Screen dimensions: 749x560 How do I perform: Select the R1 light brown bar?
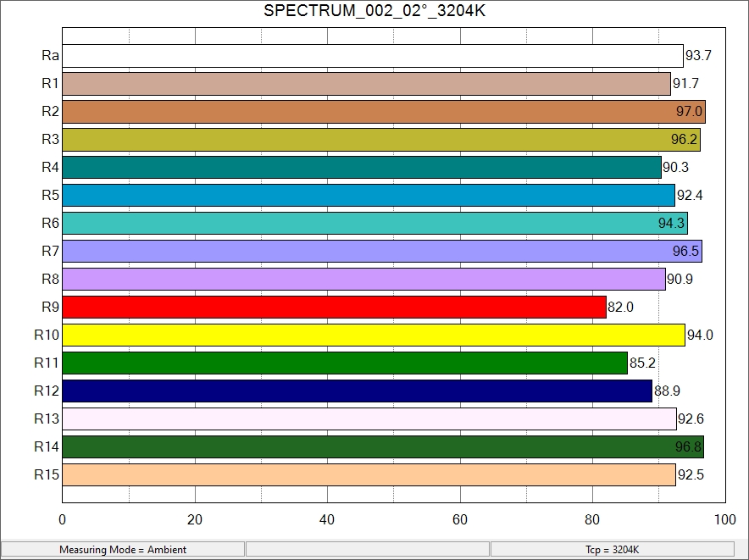366,84
